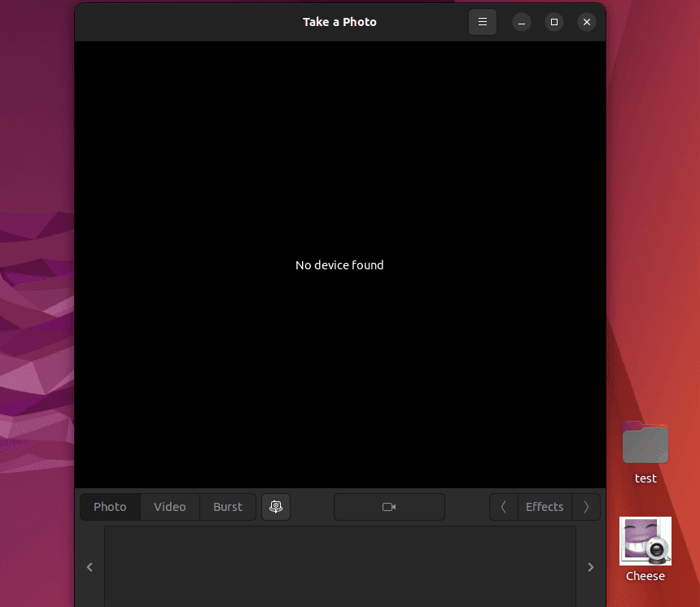700x607 pixels.
Task: Click the right arrow in the gallery strip
Action: click(590, 566)
